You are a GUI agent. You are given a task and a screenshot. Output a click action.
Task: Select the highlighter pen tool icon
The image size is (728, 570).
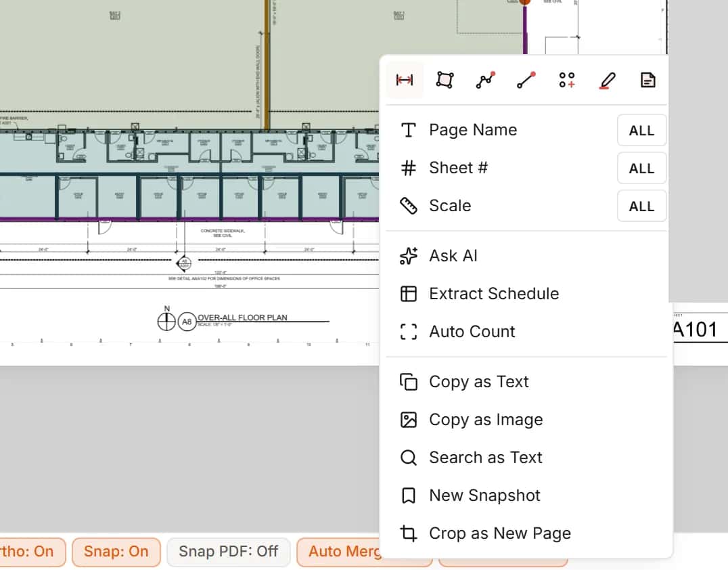[608, 80]
